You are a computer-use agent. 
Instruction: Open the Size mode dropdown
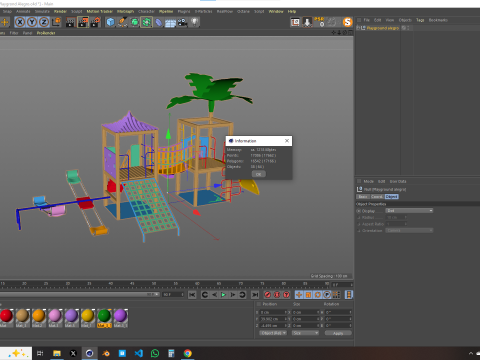(305, 333)
